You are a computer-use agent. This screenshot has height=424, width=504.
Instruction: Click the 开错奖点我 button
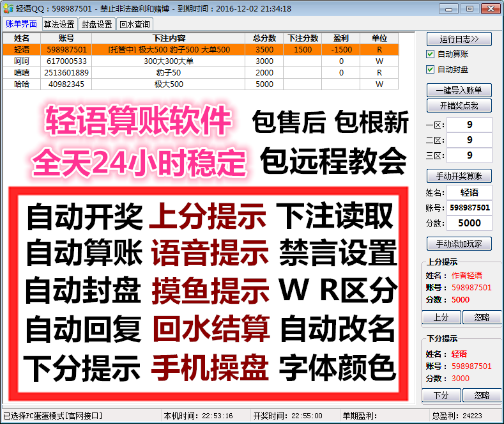click(459, 106)
